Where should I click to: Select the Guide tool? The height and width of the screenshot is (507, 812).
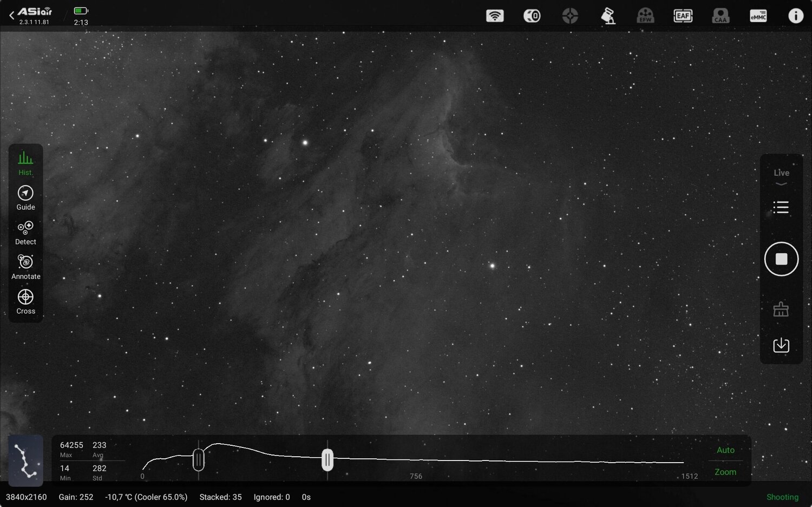pyautogui.click(x=25, y=195)
